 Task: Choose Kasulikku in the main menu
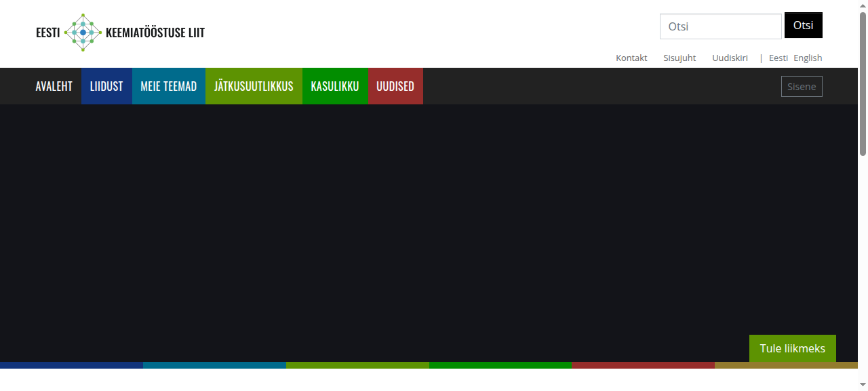[335, 86]
